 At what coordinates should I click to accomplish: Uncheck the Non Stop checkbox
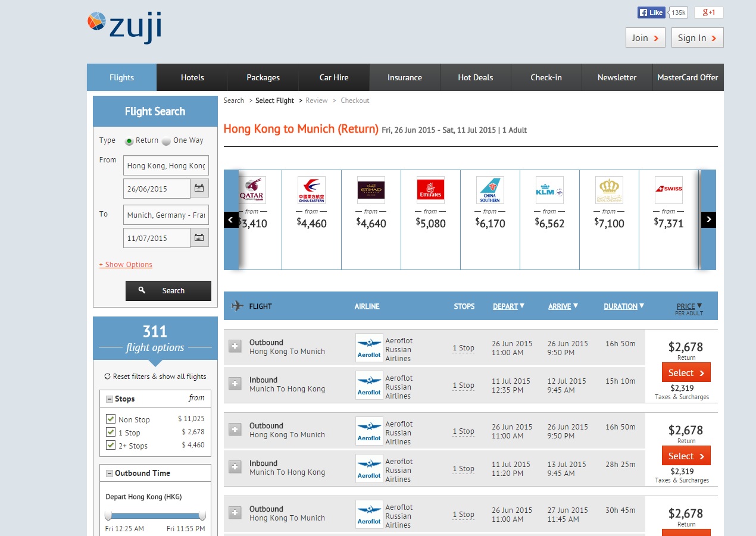click(x=111, y=419)
